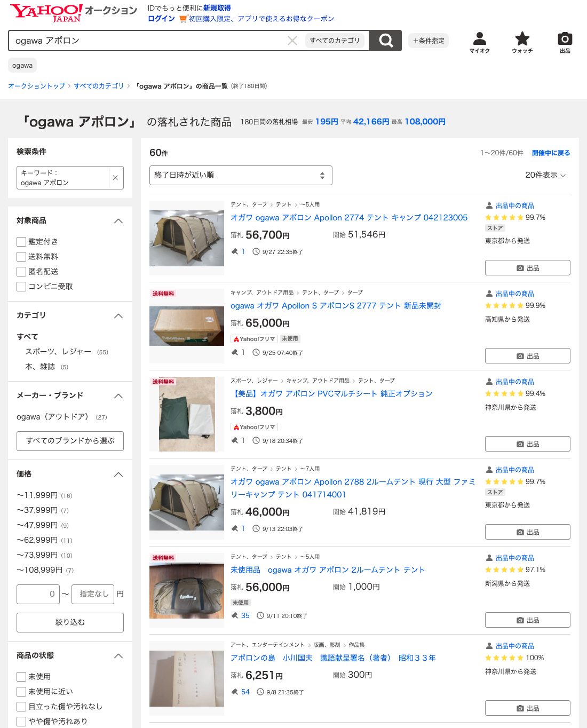Click the maximum price 指定なし field
This screenshot has width=587, height=728.
coord(93,594)
